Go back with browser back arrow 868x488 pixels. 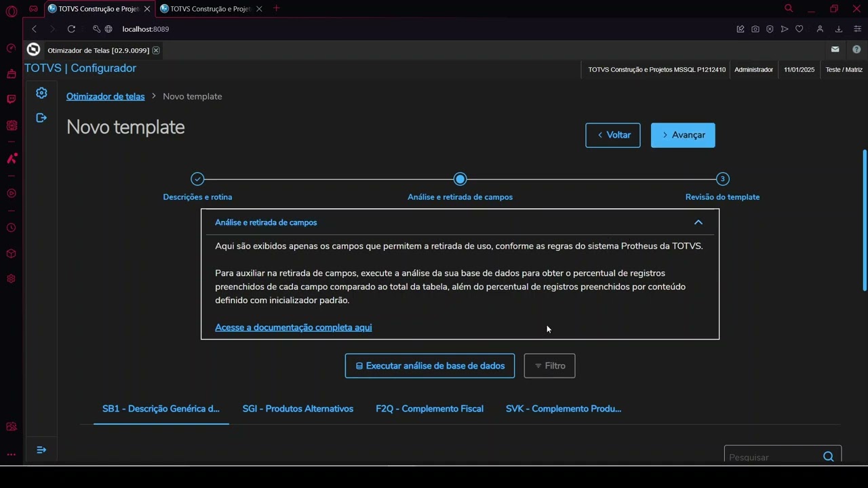[34, 29]
